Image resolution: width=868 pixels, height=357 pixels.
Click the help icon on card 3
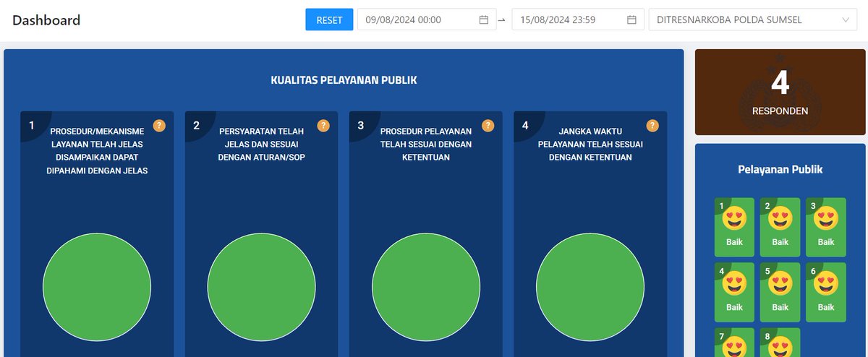(x=488, y=126)
